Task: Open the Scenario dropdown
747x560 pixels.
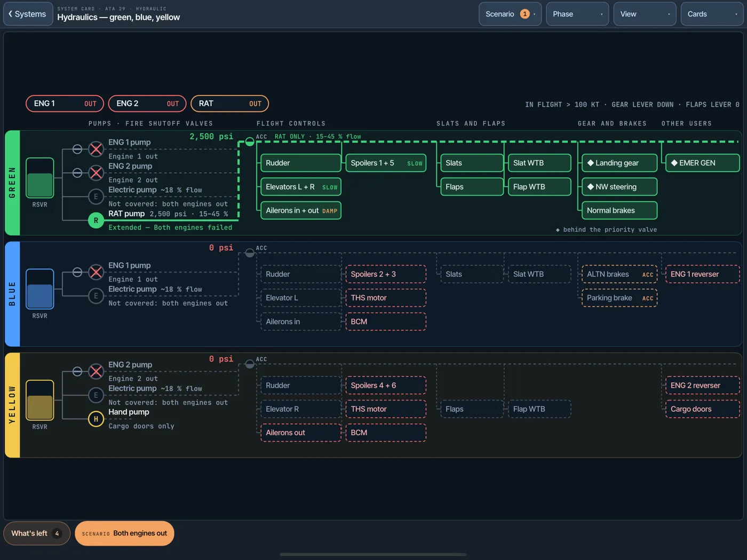Action: coord(510,14)
